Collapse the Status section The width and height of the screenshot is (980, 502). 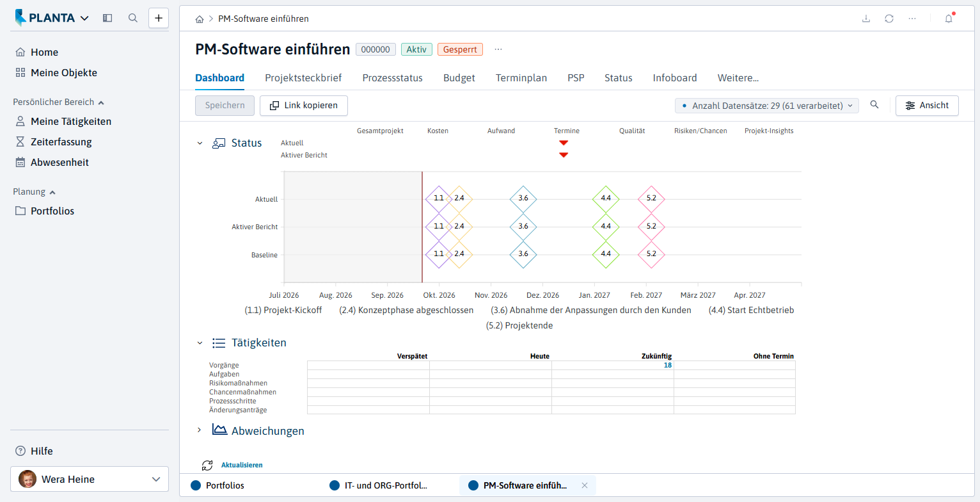pos(200,143)
